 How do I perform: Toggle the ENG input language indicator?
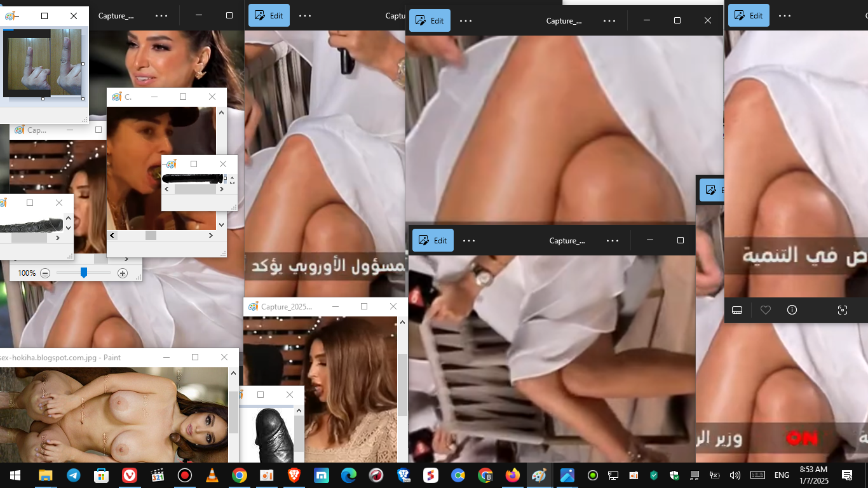point(782,475)
